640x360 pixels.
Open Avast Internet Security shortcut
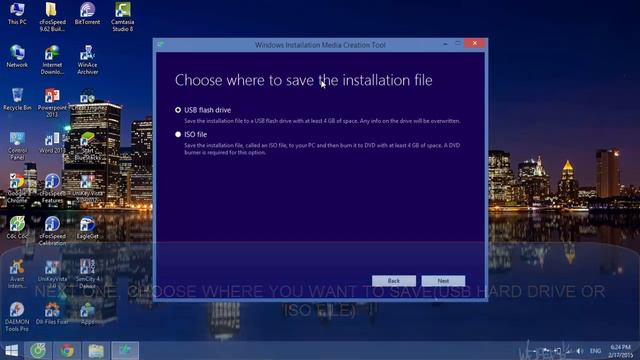pos(17,274)
